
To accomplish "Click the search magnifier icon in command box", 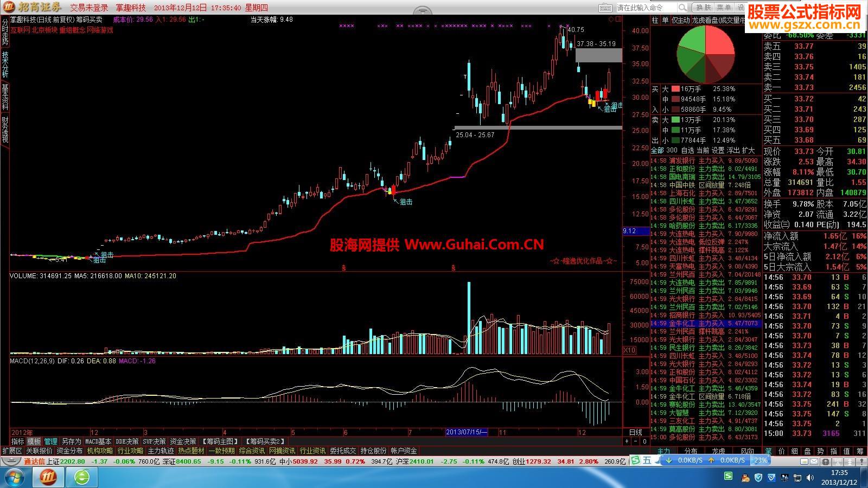I will 682,8.
